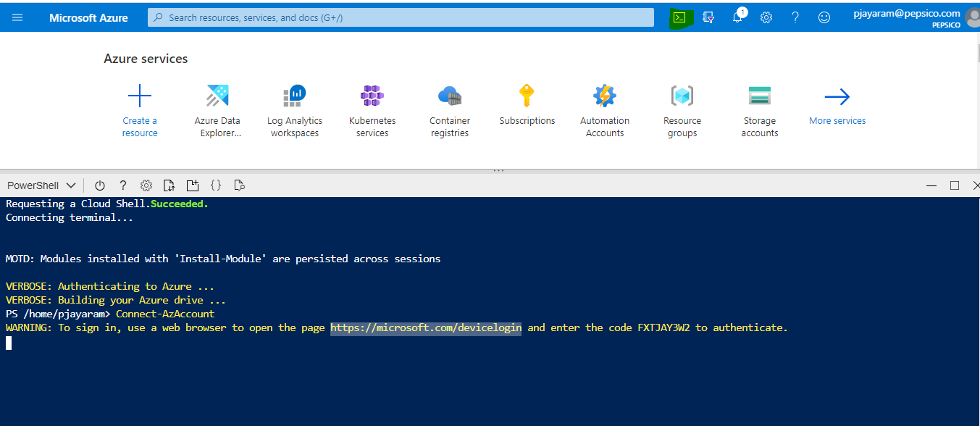The height and width of the screenshot is (426, 980).
Task: Click the Connecting terminal... line
Action: [x=70, y=217]
